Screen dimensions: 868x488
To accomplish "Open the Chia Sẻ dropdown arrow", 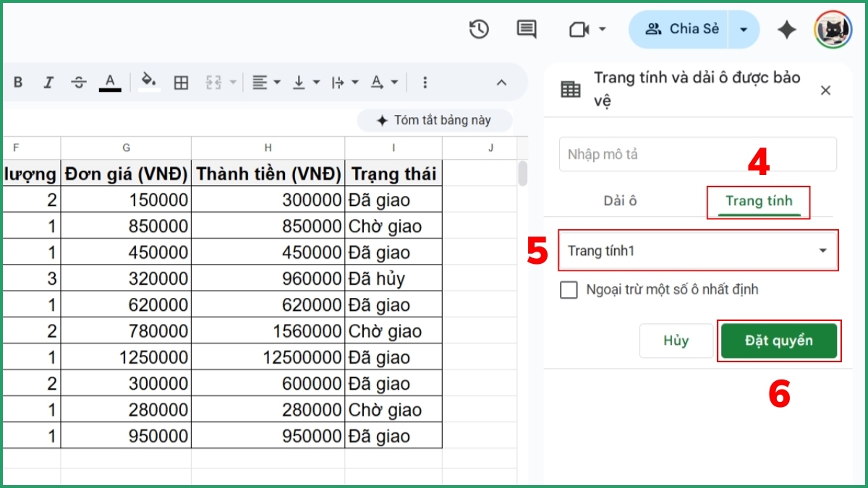I will click(x=743, y=30).
